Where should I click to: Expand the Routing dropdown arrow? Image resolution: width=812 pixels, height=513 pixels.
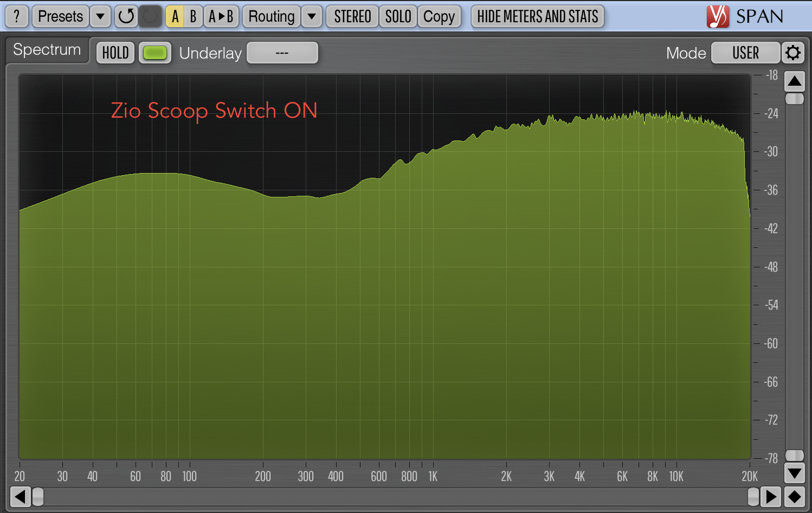[312, 16]
